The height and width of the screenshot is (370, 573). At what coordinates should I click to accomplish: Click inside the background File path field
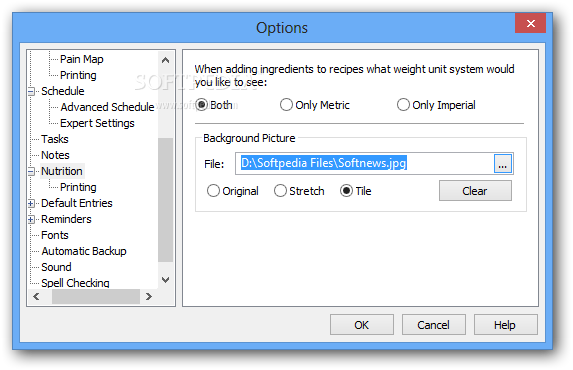[x=365, y=163]
